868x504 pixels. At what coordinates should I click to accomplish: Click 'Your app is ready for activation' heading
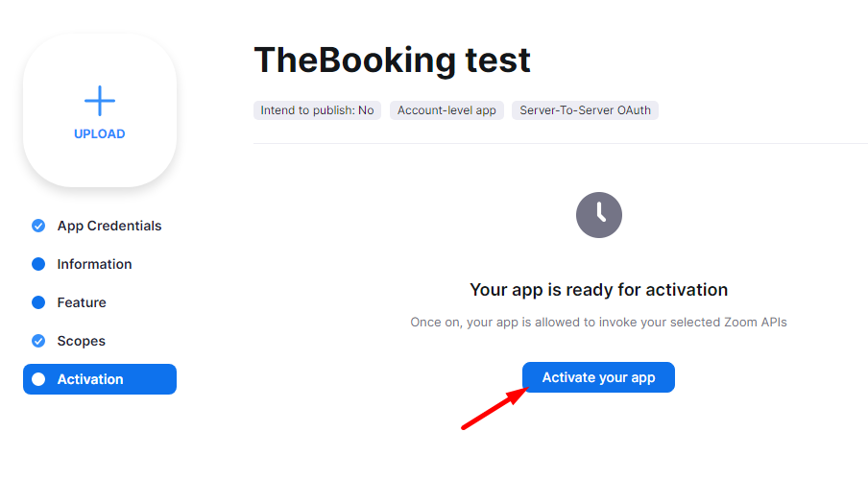[598, 290]
